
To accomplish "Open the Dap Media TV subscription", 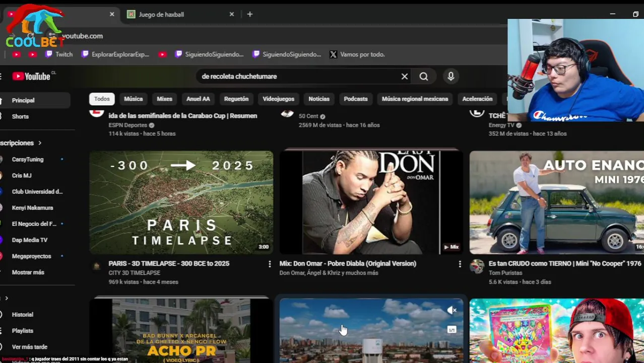I will (35, 240).
